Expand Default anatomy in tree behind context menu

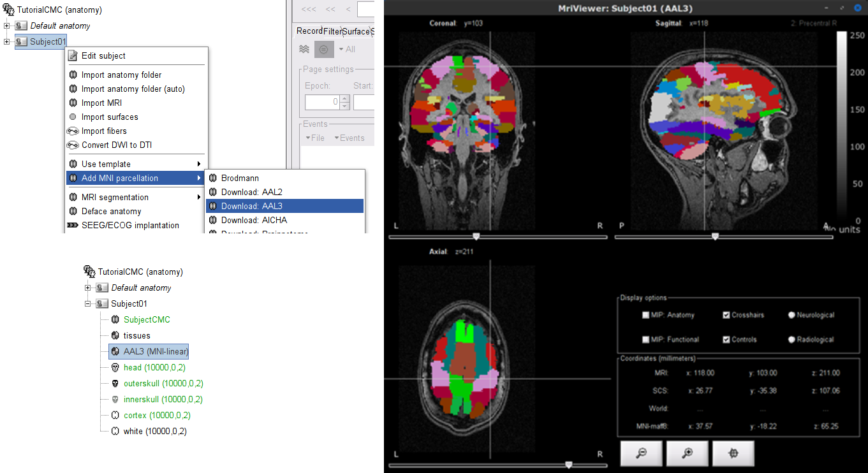point(7,25)
